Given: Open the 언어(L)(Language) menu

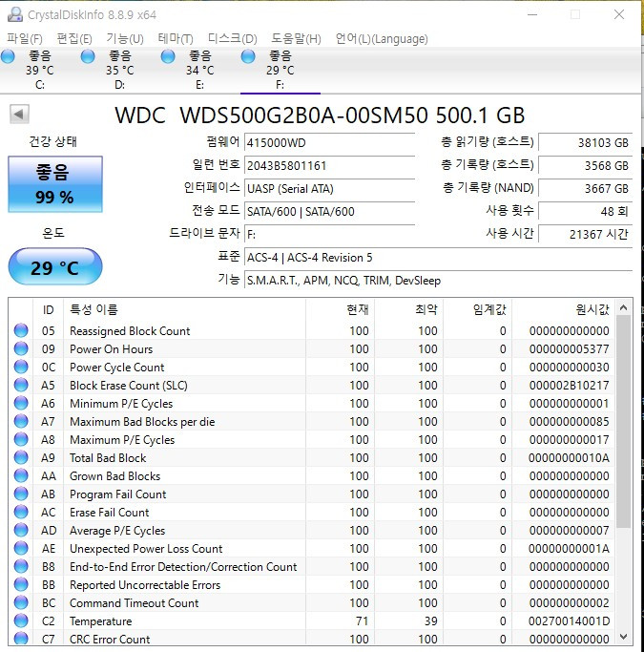Looking at the screenshot, I should 382,39.
